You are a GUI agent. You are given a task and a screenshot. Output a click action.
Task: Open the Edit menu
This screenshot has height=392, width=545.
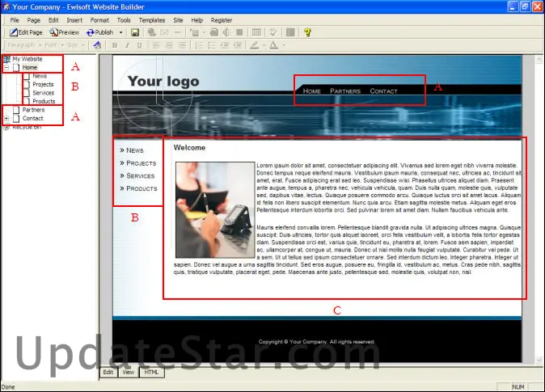coord(53,20)
